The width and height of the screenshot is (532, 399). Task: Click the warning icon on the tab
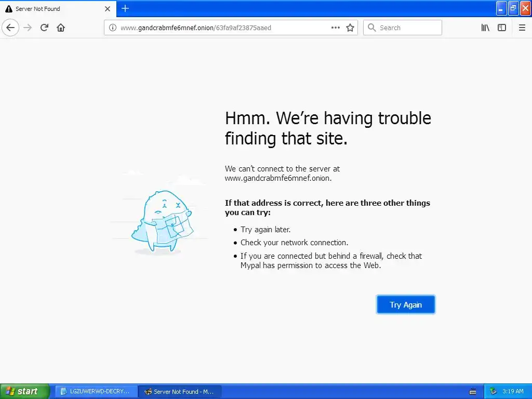coord(9,9)
